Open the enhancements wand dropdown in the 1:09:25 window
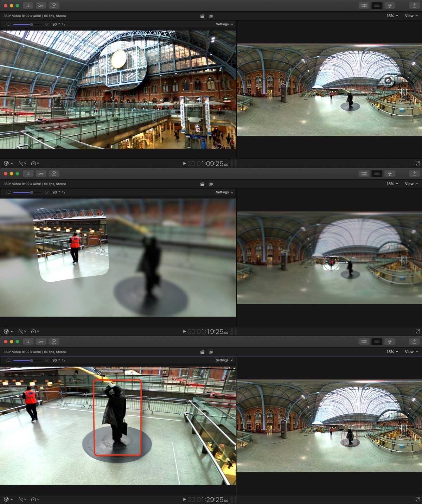The width and height of the screenshot is (422, 504). [x=22, y=164]
